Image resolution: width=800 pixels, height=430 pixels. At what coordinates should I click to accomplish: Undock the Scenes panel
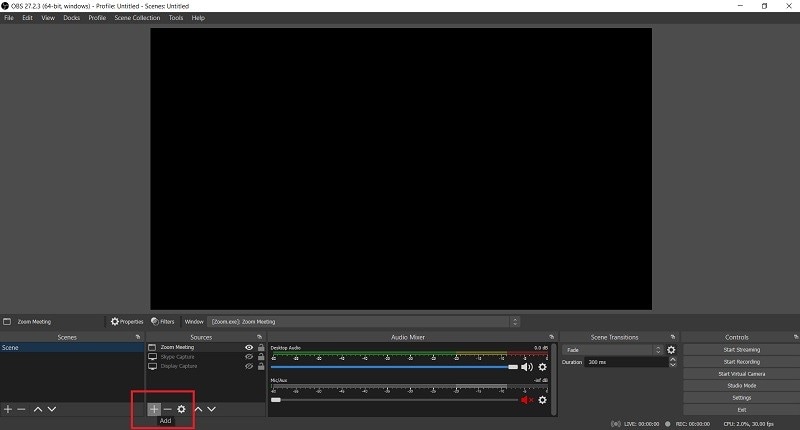click(138, 337)
